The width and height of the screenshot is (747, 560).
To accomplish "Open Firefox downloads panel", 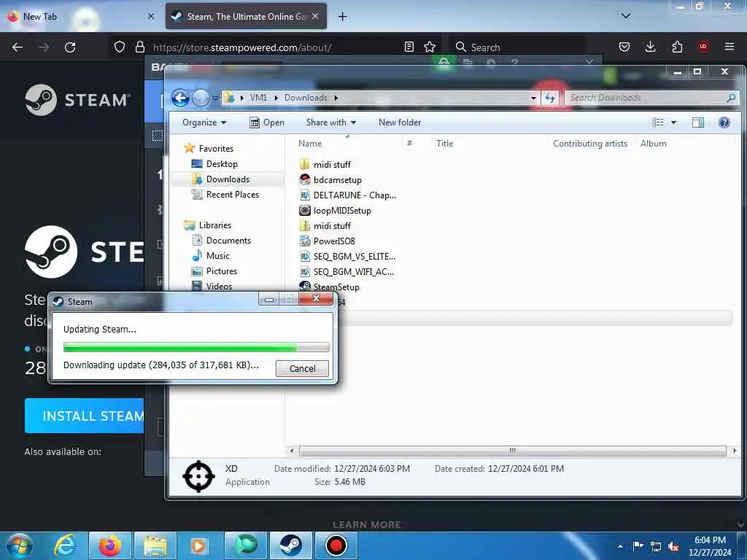I will pyautogui.click(x=650, y=47).
